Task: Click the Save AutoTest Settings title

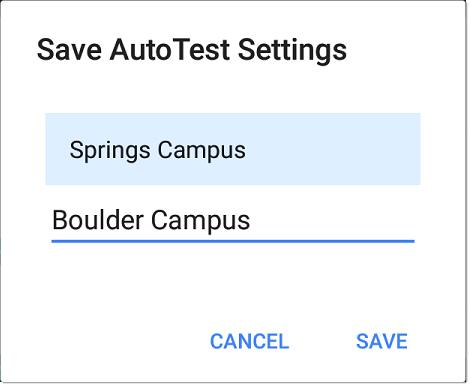Action: pyautogui.click(x=192, y=51)
